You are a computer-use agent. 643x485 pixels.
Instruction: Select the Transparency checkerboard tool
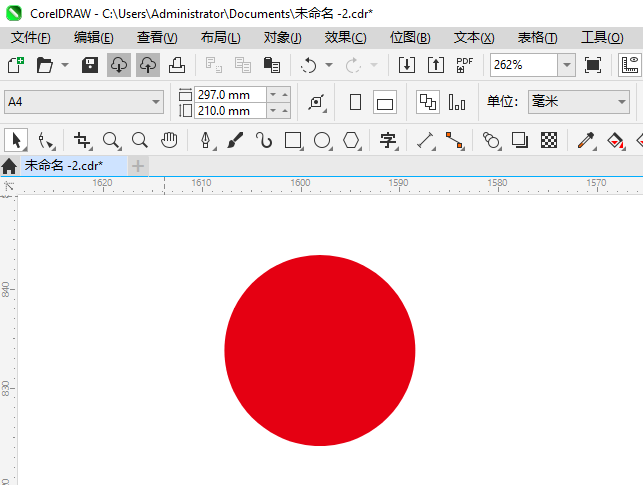(549, 141)
